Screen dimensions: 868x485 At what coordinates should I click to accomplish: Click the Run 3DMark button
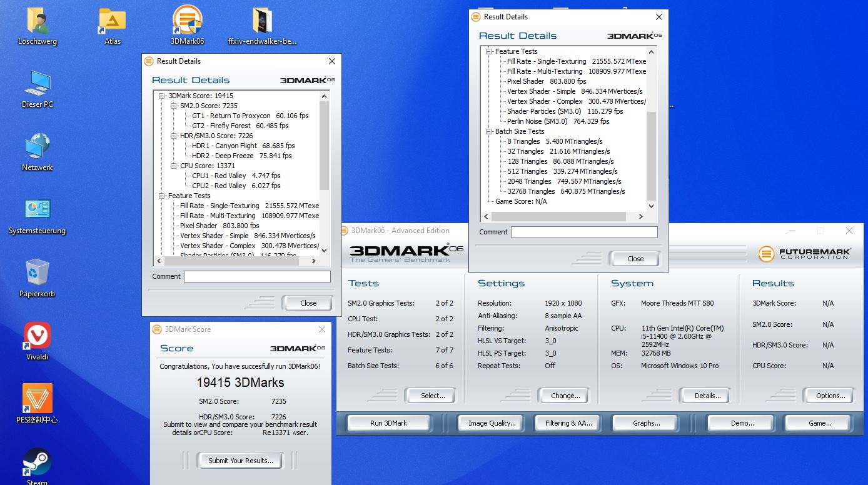click(388, 423)
